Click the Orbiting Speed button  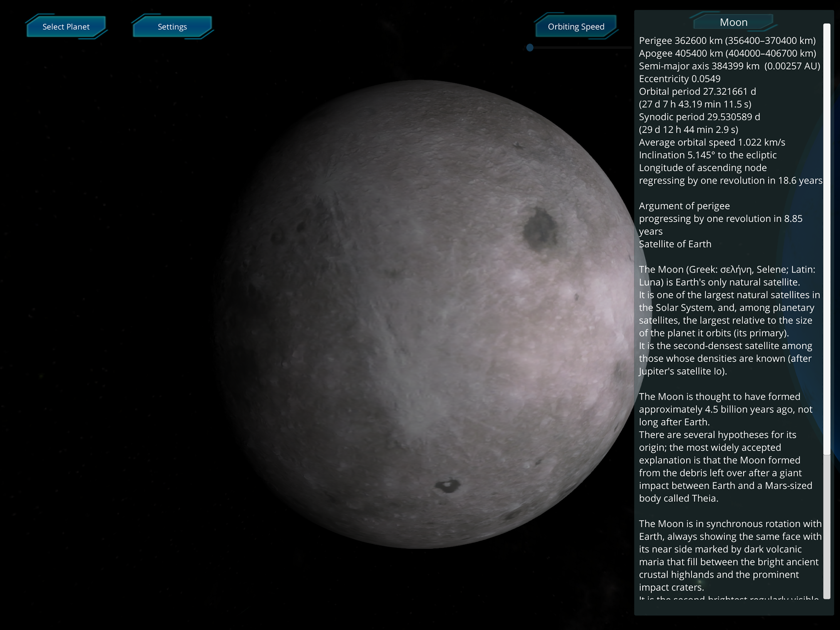click(576, 26)
